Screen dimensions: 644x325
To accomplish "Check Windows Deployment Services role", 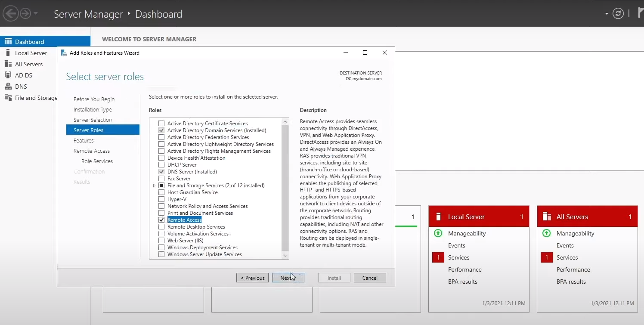I will click(161, 248).
